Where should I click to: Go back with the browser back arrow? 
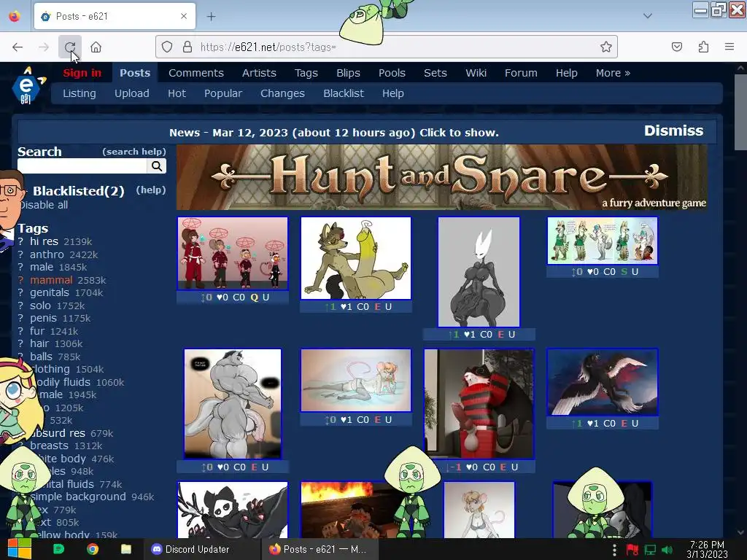pyautogui.click(x=18, y=47)
